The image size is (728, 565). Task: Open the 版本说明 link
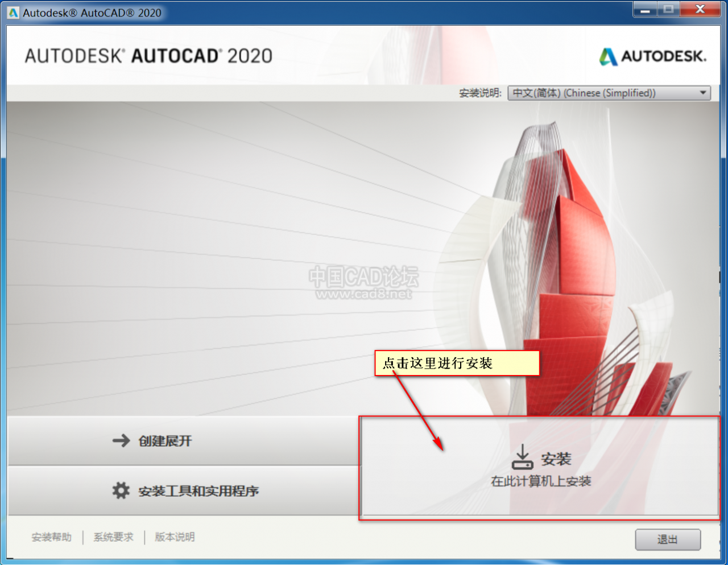175,537
